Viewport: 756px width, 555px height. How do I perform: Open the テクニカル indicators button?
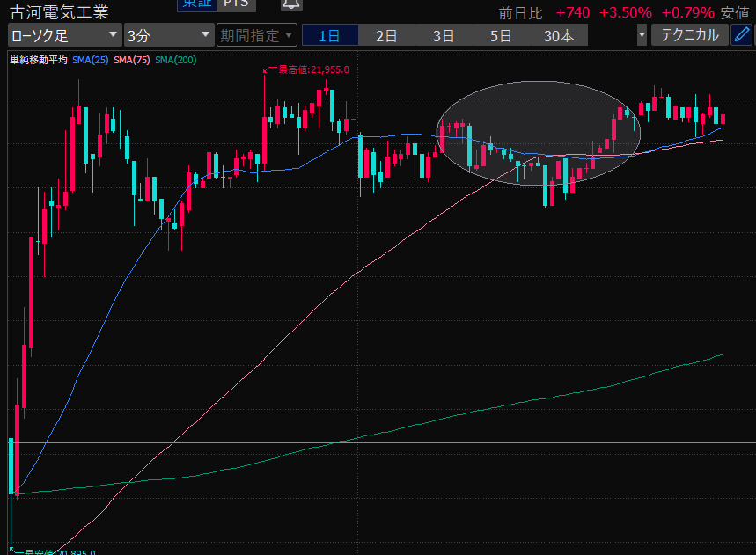[690, 35]
